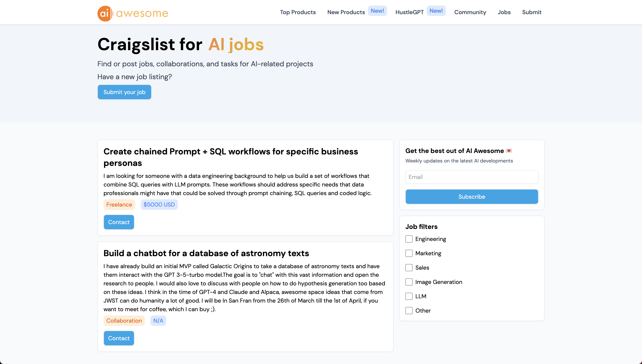The width and height of the screenshot is (642, 364).
Task: Click the New! badge beside New Products
Action: [377, 11]
